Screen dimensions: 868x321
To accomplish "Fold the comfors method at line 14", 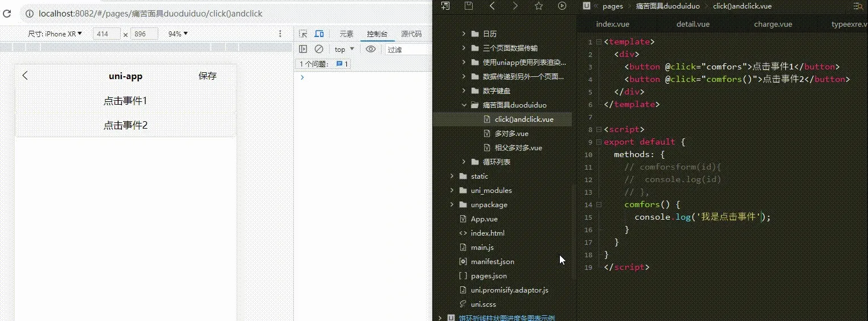I will pos(599,204).
